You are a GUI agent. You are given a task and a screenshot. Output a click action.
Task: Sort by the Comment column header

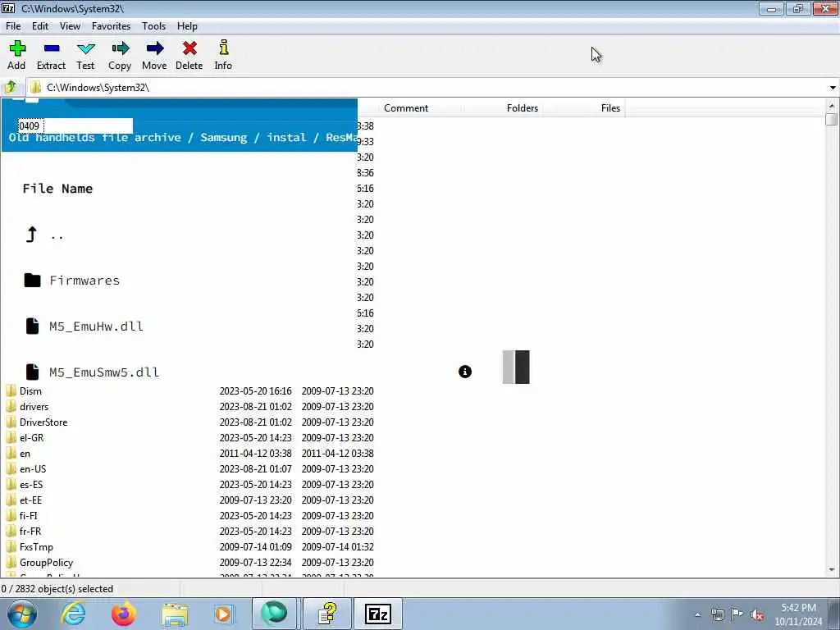click(x=405, y=107)
